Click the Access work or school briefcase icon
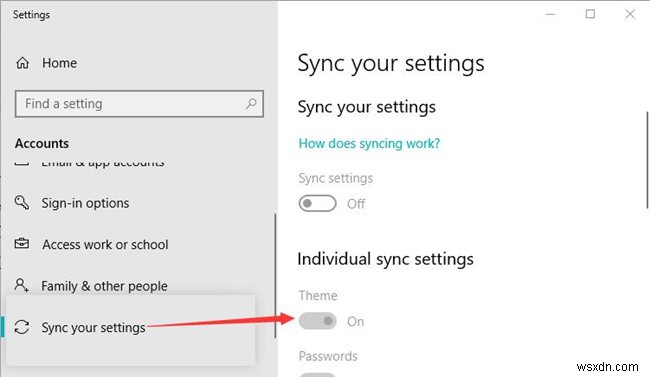 (22, 243)
